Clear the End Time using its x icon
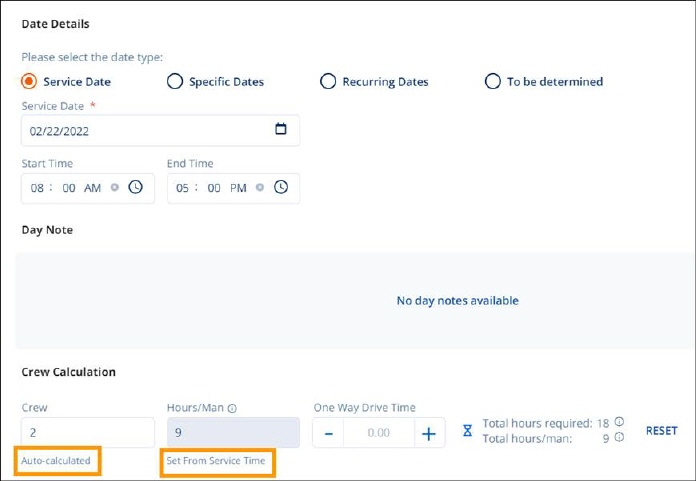This screenshot has width=696, height=481. tap(260, 187)
